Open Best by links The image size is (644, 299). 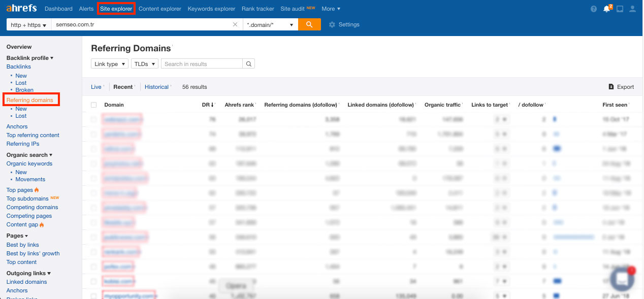(22, 245)
